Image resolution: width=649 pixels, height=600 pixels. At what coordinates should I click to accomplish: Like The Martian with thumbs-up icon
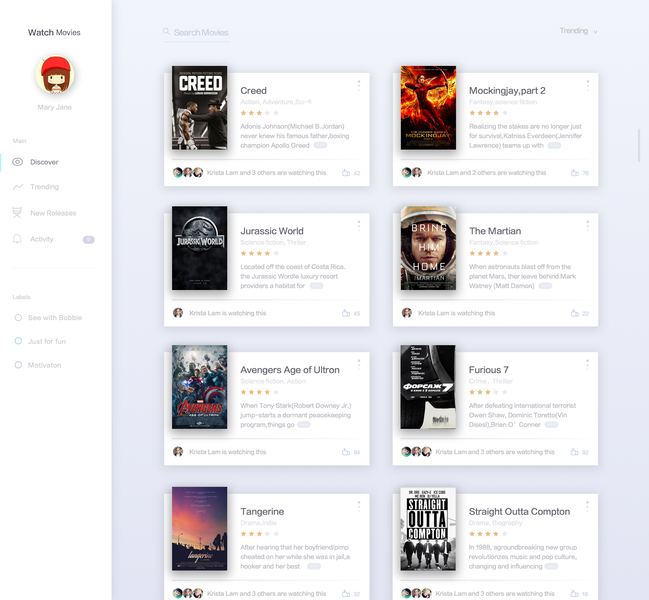tap(575, 313)
